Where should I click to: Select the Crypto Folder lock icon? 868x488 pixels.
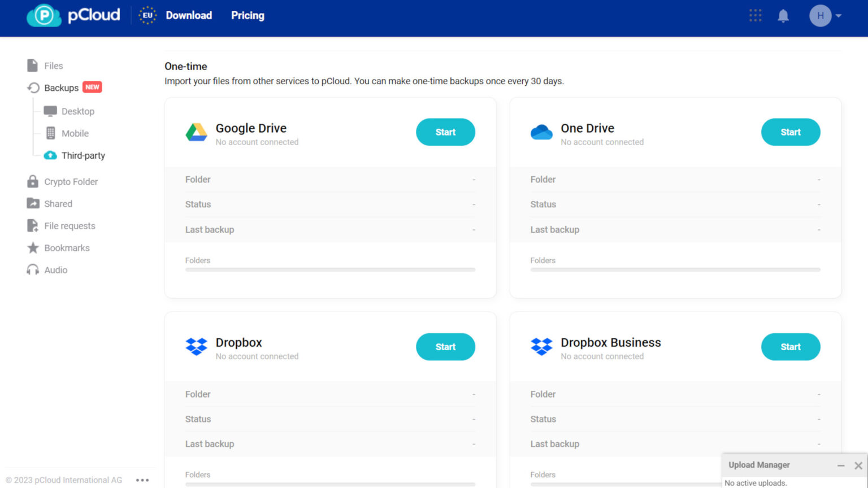pos(32,181)
